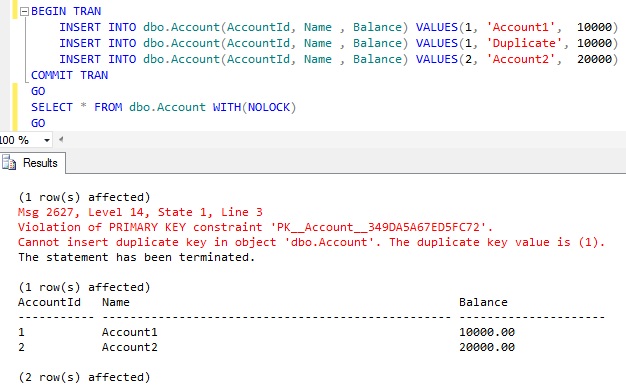The height and width of the screenshot is (388, 626).
Task: Click the Results tab grid icon
Action: pos(9,163)
